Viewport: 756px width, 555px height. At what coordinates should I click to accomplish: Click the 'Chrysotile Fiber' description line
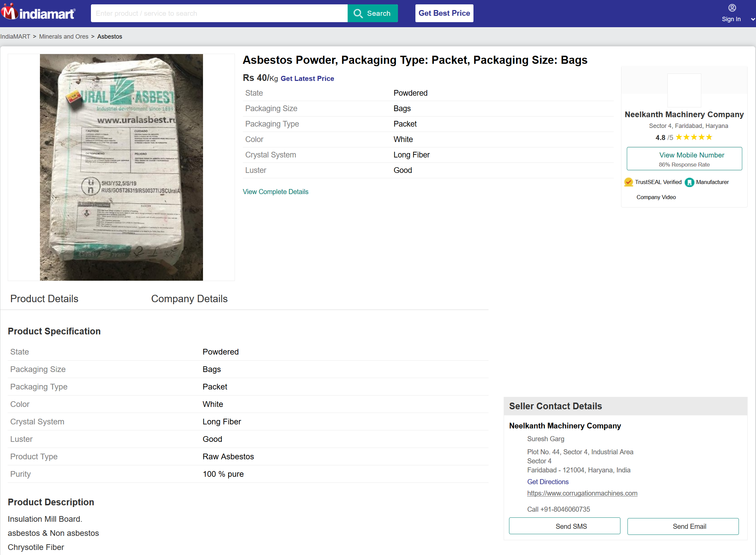(36, 547)
